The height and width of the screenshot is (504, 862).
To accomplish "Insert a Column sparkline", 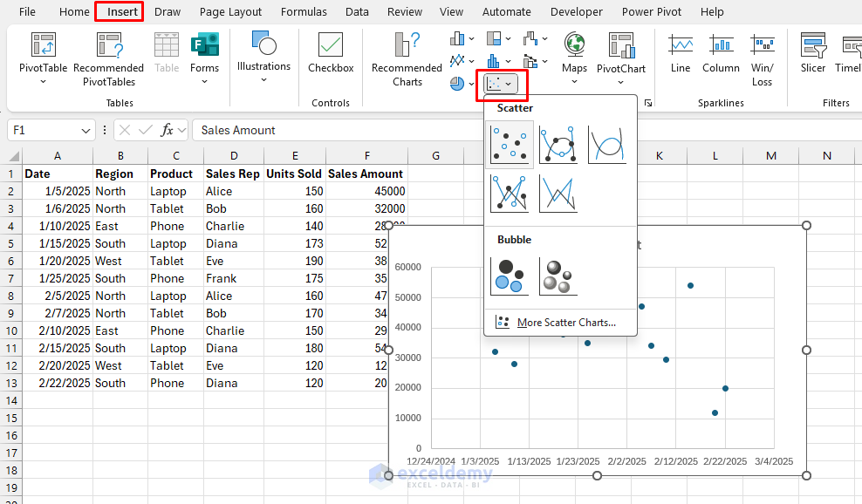I will pyautogui.click(x=721, y=53).
